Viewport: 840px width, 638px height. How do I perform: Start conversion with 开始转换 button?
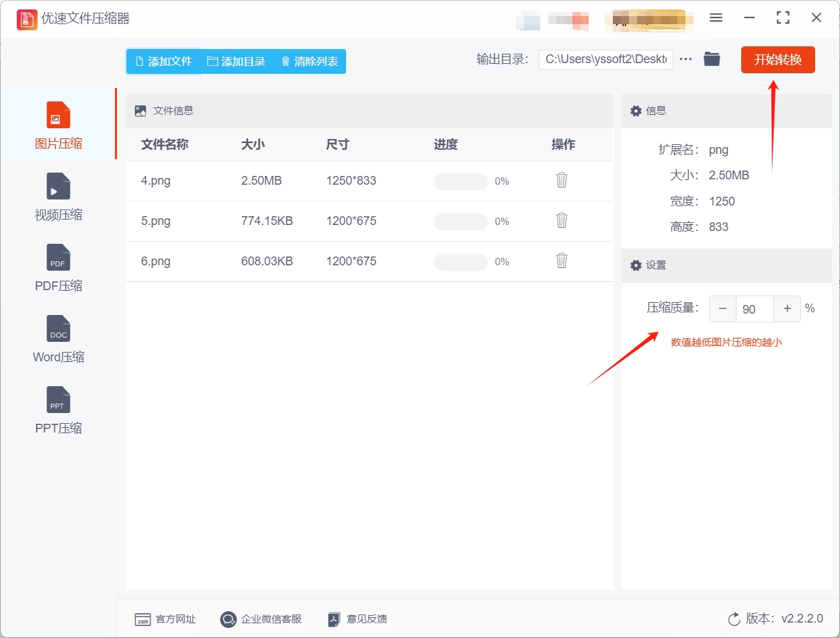point(778,60)
